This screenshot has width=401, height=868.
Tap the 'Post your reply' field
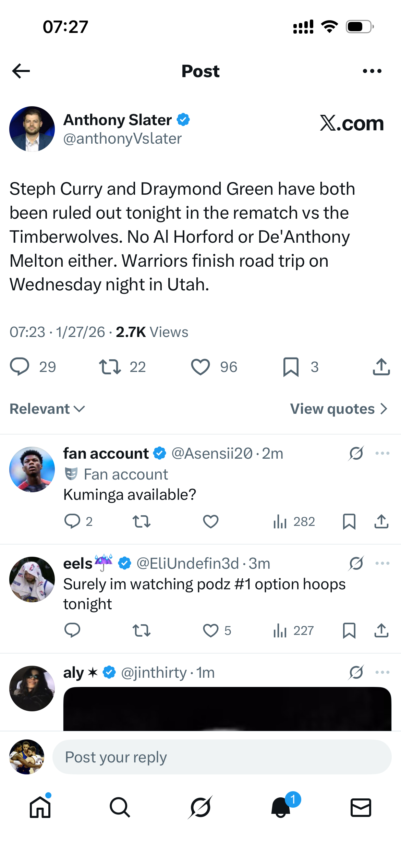[221, 757]
